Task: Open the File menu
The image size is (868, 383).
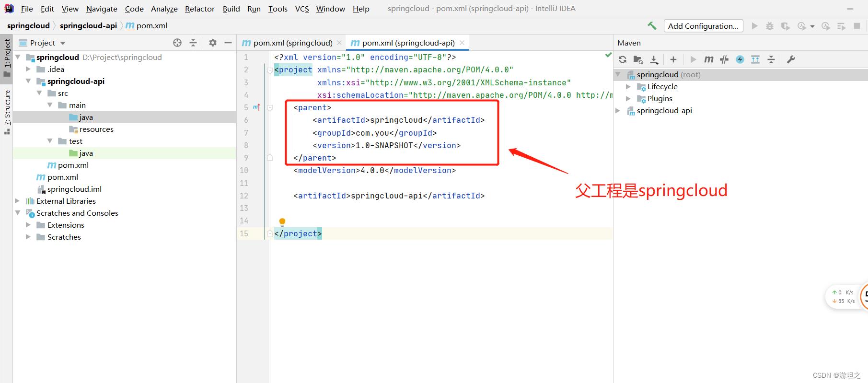Action: click(x=27, y=9)
